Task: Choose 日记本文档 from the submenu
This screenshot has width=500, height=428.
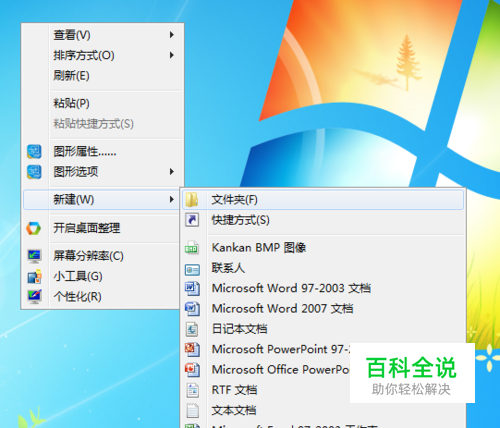Action: 323,329
